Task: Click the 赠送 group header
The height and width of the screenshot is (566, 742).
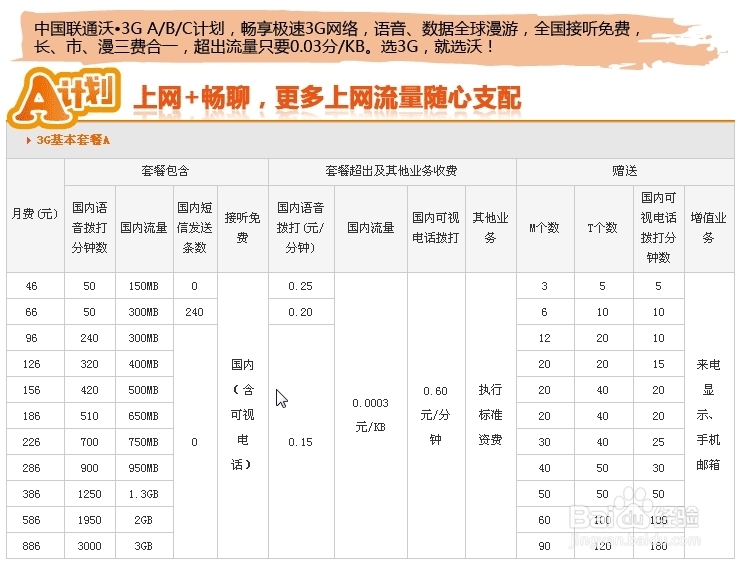Action: click(625, 171)
